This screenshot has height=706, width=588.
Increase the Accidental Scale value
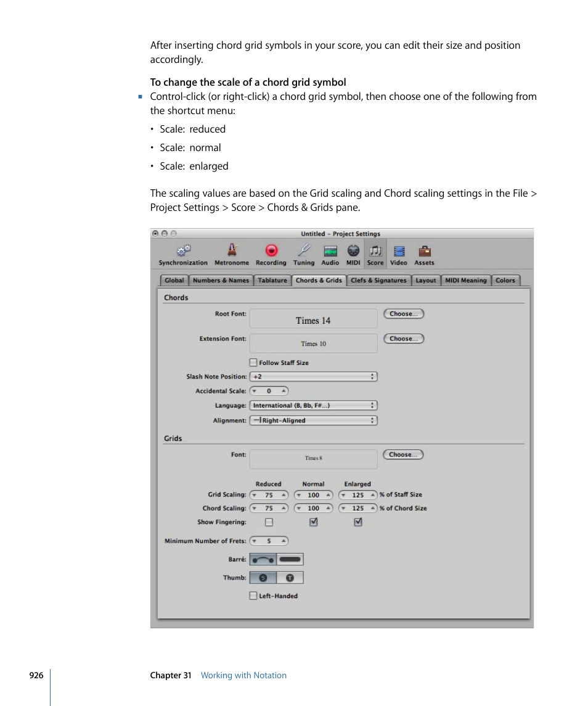coord(283,391)
